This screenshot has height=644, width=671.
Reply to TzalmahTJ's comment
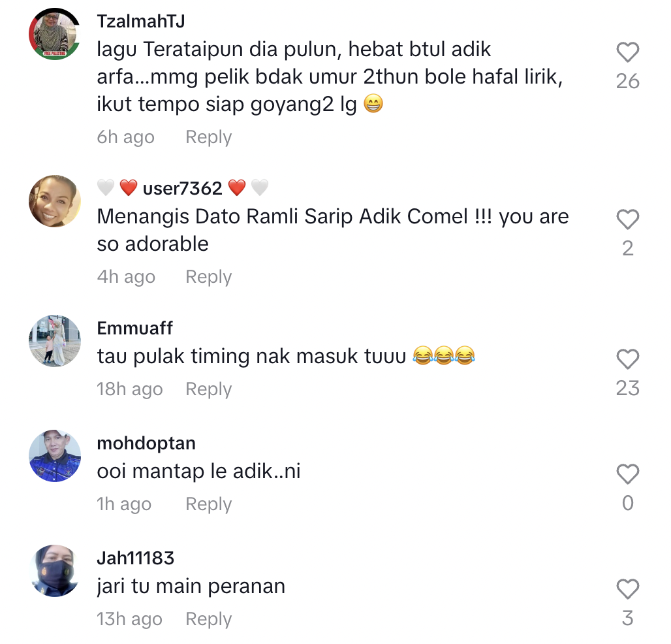point(208,137)
